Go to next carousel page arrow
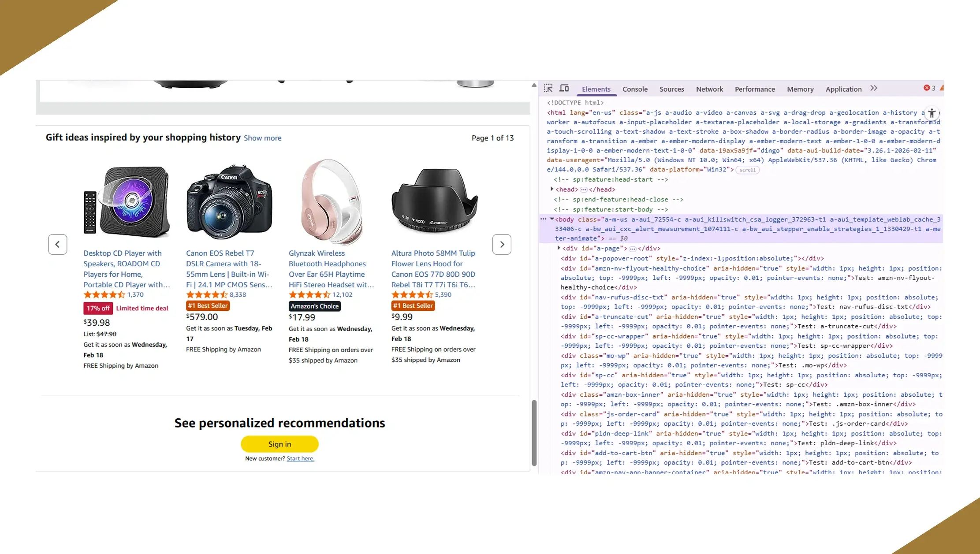 [x=502, y=244]
